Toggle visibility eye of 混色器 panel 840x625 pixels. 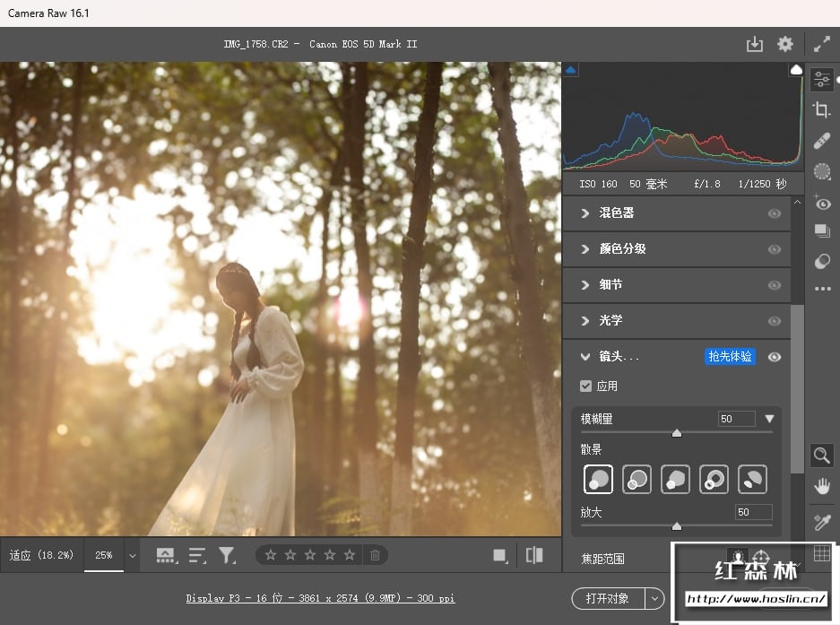(x=774, y=213)
